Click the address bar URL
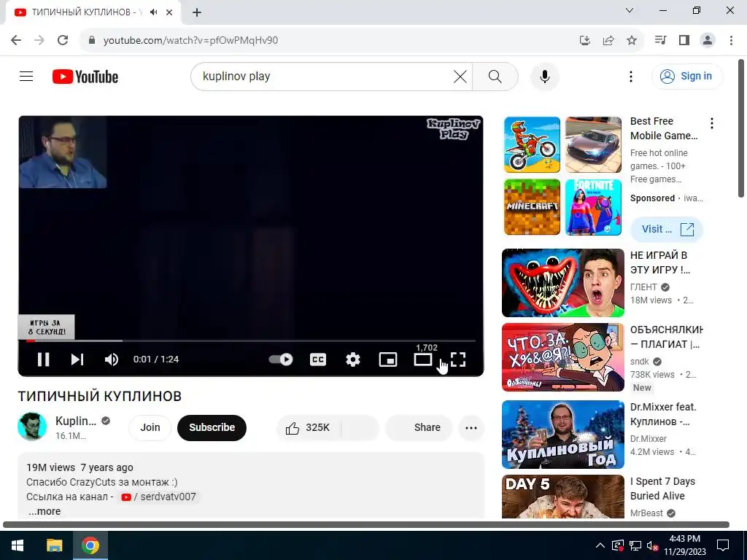Image resolution: width=747 pixels, height=560 pixels. (190, 41)
